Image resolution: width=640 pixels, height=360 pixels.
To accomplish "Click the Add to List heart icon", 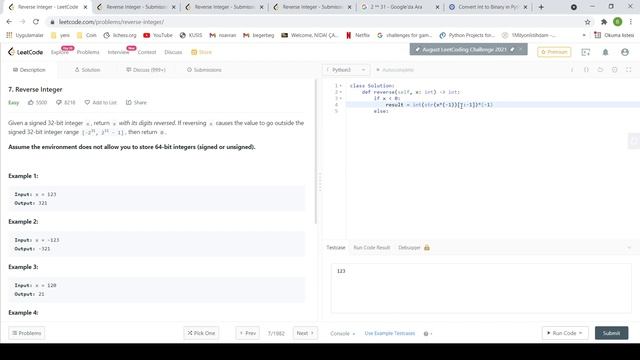I will pyautogui.click(x=87, y=102).
